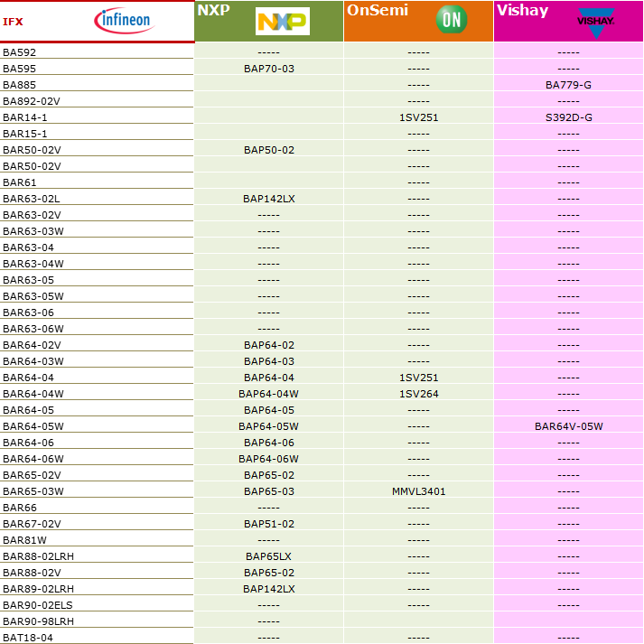The width and height of the screenshot is (644, 644).
Task: Click the BAR64V-05W Vishay cell
Action: [x=568, y=426]
